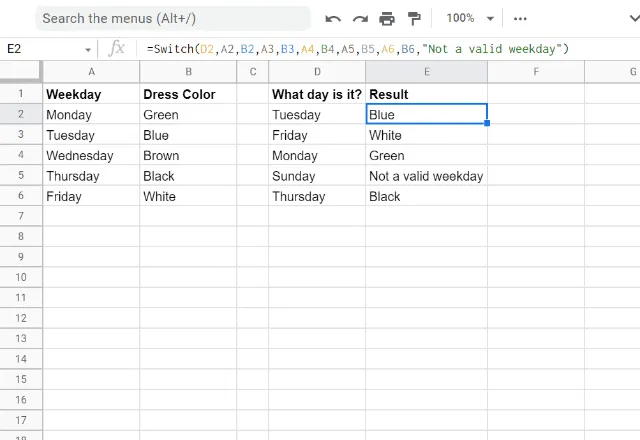The height and width of the screenshot is (440, 640).
Task: Select column E header
Action: click(x=426, y=72)
